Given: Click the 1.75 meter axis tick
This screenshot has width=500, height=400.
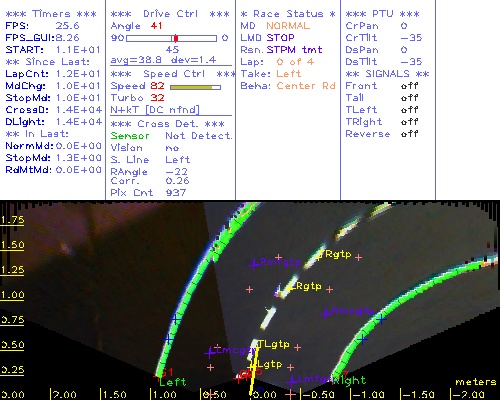Looking at the screenshot, I should click(x=12, y=220).
